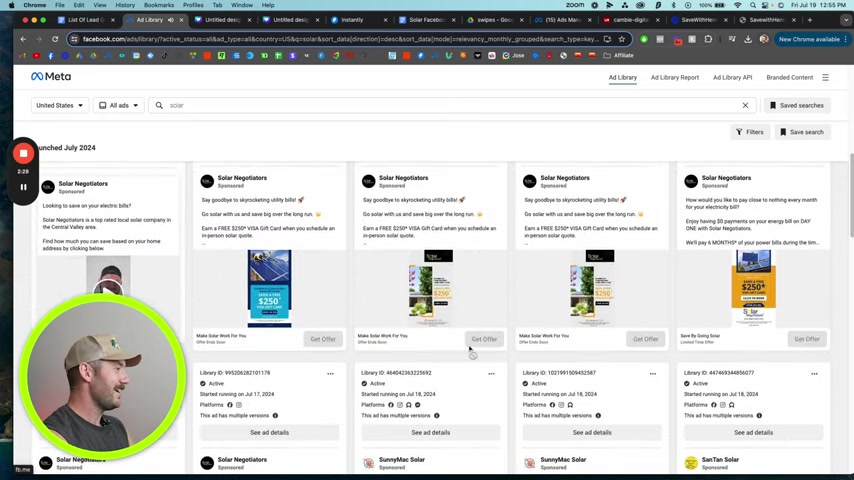Open more options for Library ID 464042363225692

click(x=492, y=374)
